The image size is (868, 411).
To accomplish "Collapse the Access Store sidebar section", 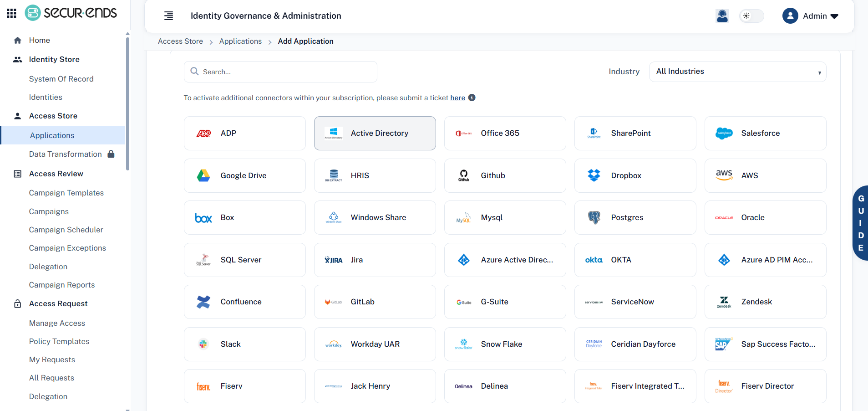I will (53, 116).
